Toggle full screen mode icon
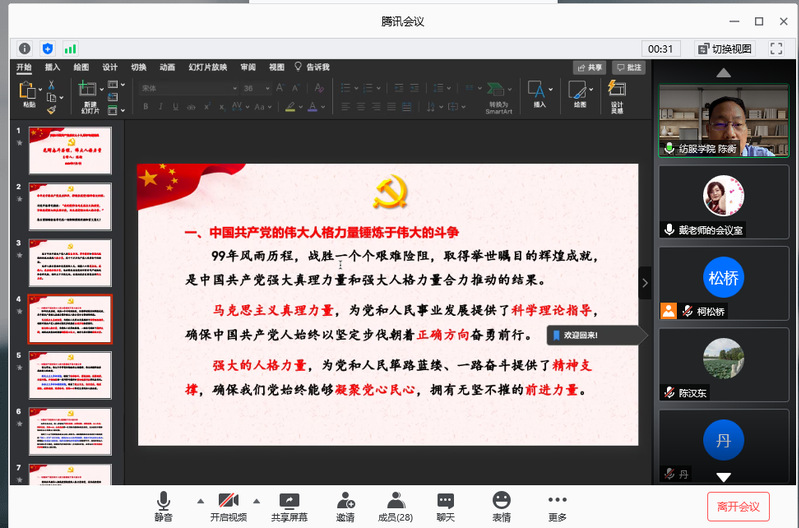 776,48
